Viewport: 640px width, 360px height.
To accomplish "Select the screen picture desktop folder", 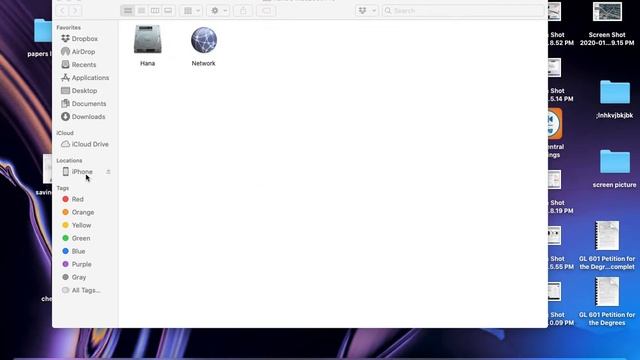I will click(615, 161).
